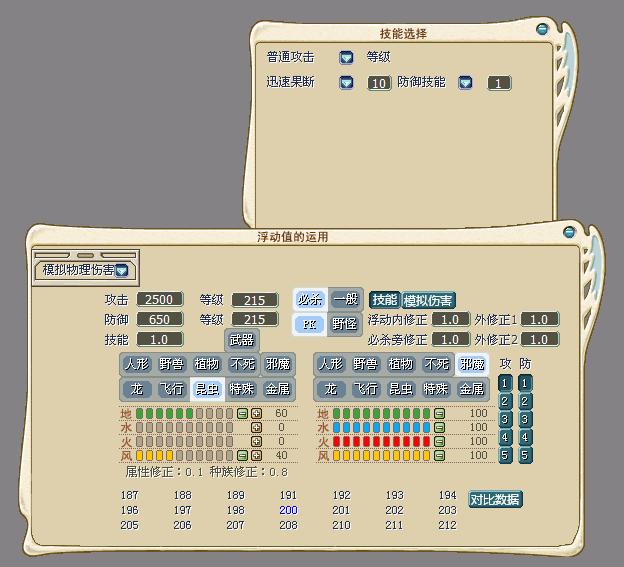Image resolution: width=624 pixels, height=567 pixels.
Task: Toggle the 必杀 critical option
Action: coord(309,299)
